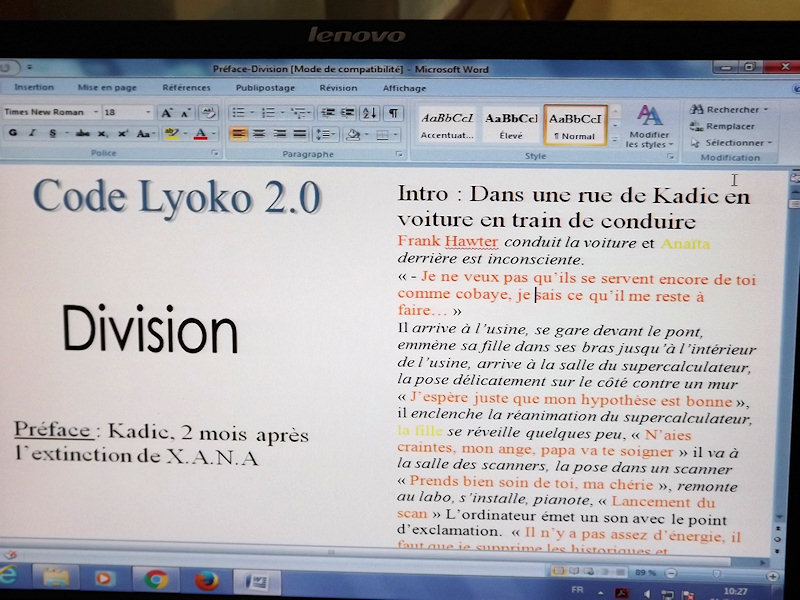
Task: Toggle subscript formatting
Action: pyautogui.click(x=104, y=133)
